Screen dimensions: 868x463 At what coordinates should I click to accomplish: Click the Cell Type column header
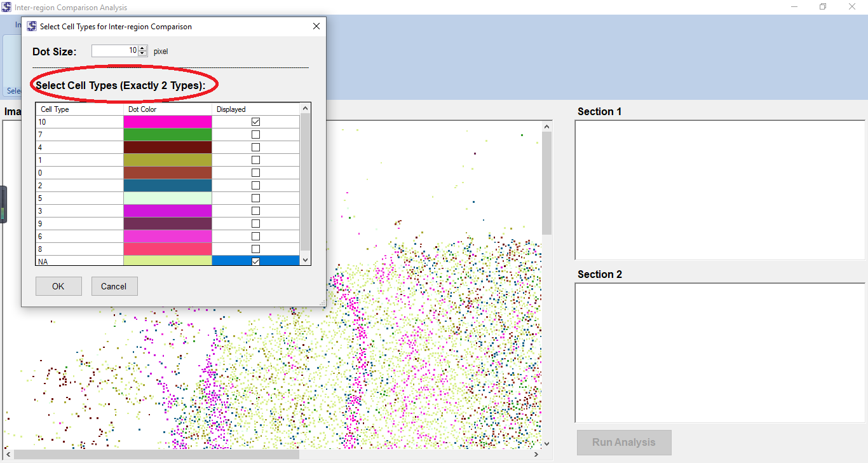click(79, 109)
